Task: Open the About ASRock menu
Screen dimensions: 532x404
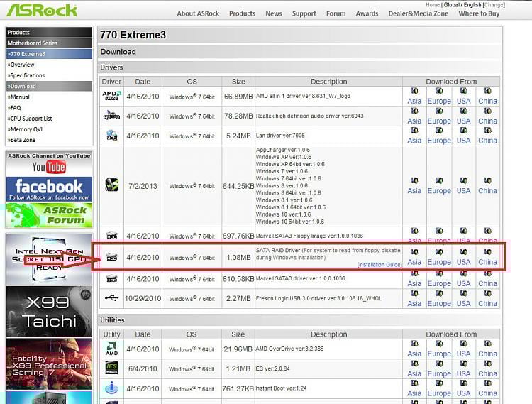Action: (x=198, y=13)
